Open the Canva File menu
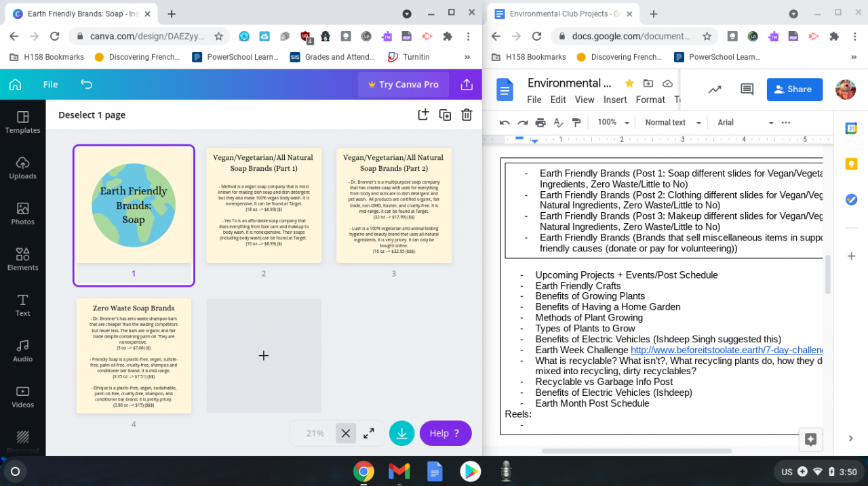 tap(51, 85)
